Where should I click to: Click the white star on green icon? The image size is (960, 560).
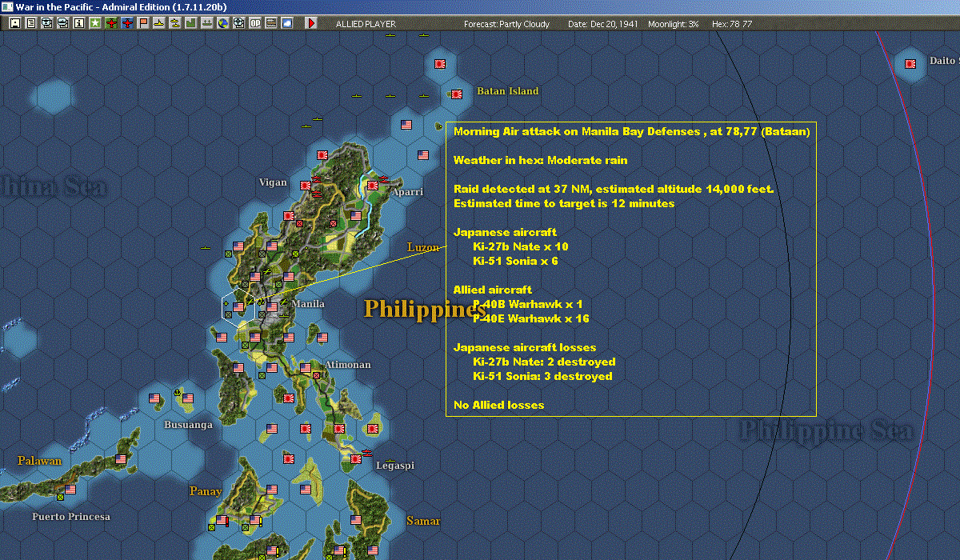click(94, 23)
